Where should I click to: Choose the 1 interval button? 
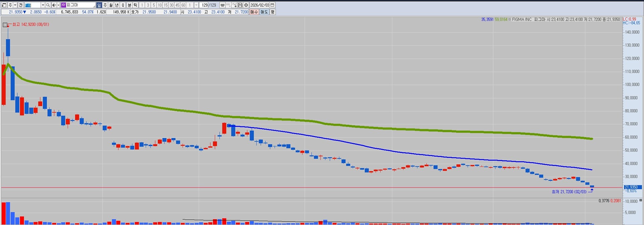(x=142, y=5)
